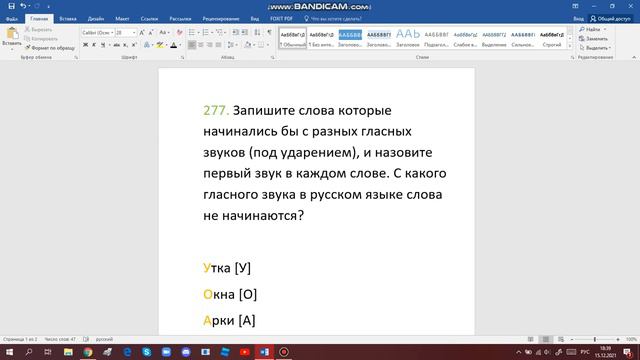Open Chrome from the taskbar
The height and width of the screenshot is (360, 640).
pos(88,352)
